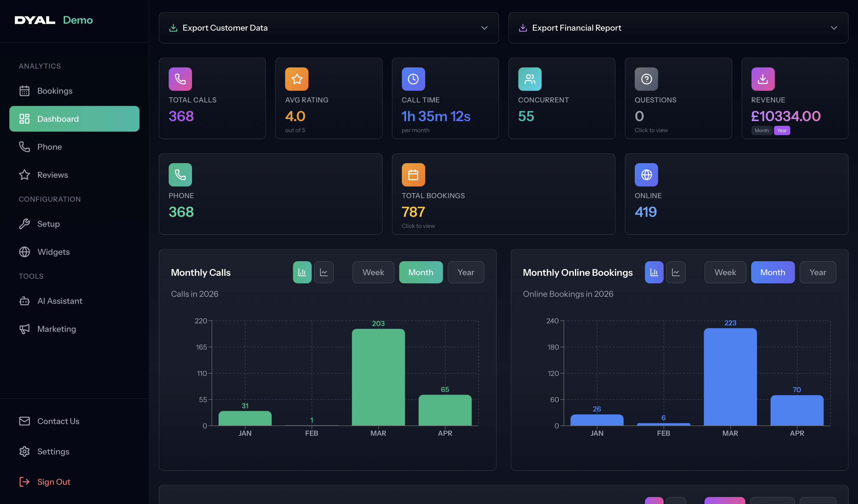Go to the Reviews section
The width and height of the screenshot is (858, 504).
point(74,175)
